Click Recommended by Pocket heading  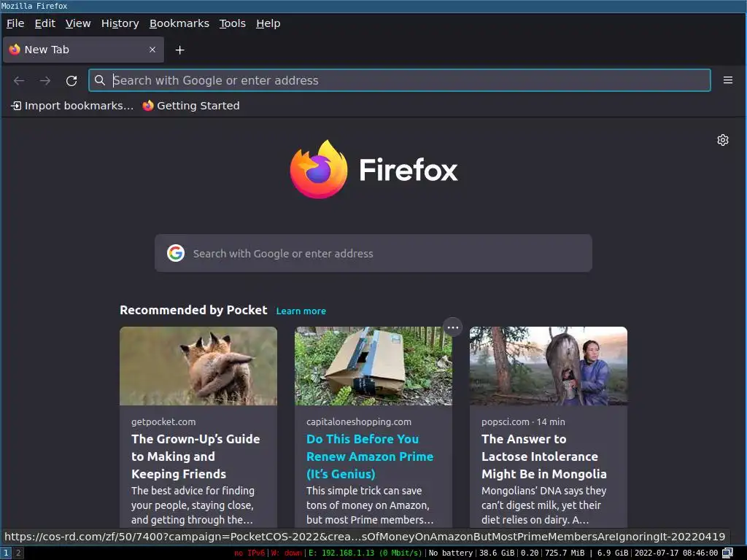[x=193, y=310]
